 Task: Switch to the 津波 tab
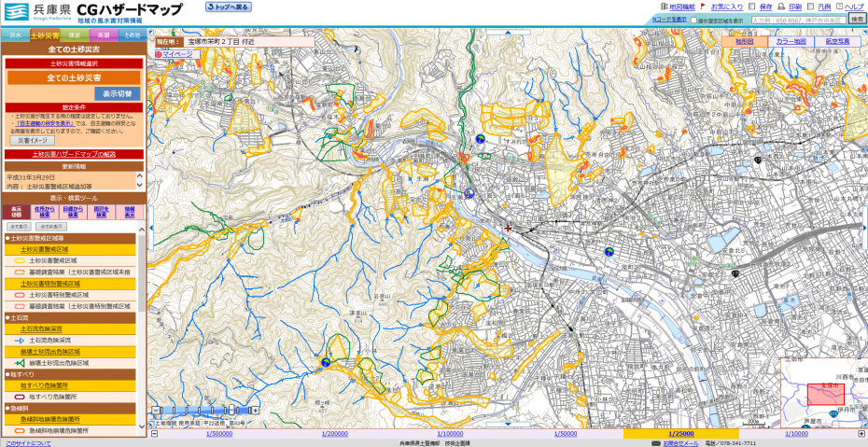tap(73, 35)
